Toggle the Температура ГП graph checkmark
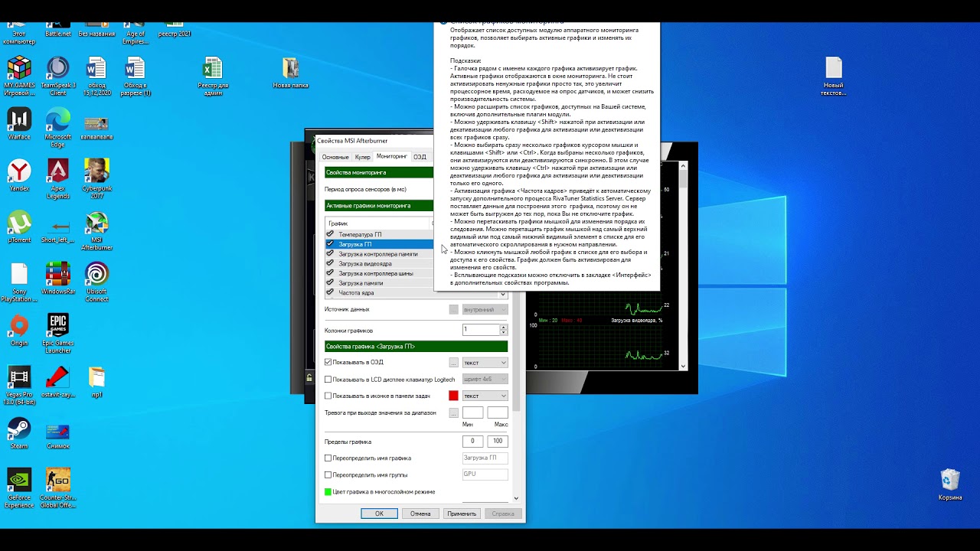Screen dimensions: 980x551 (x=330, y=234)
